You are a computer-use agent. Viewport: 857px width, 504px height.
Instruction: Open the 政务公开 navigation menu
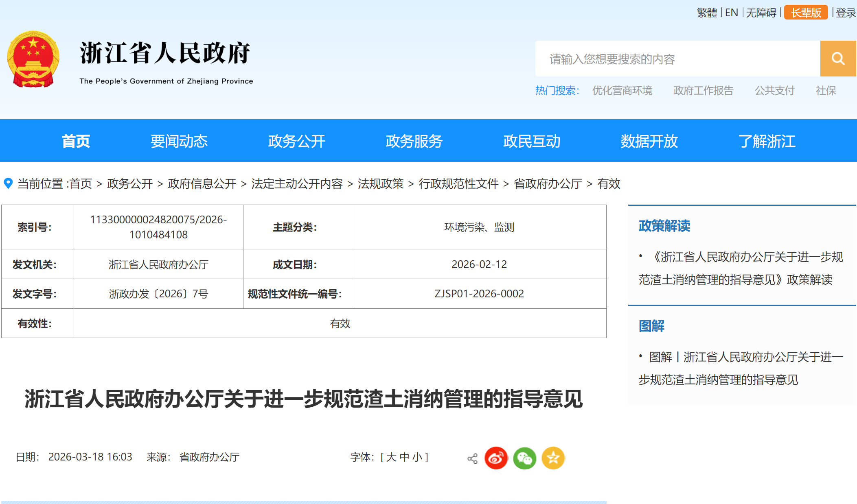[x=296, y=141]
